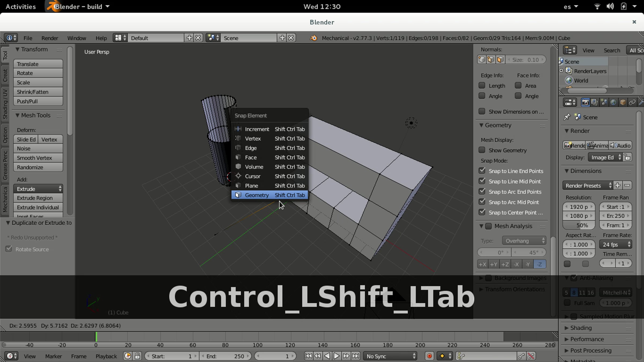Collapse the Mesh Tools panel

[x=17, y=115]
